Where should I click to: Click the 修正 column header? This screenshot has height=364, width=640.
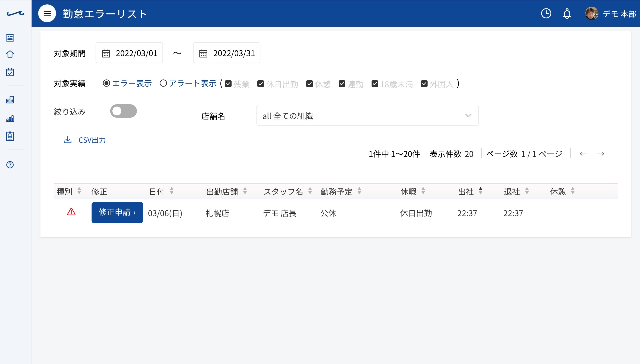point(99,192)
